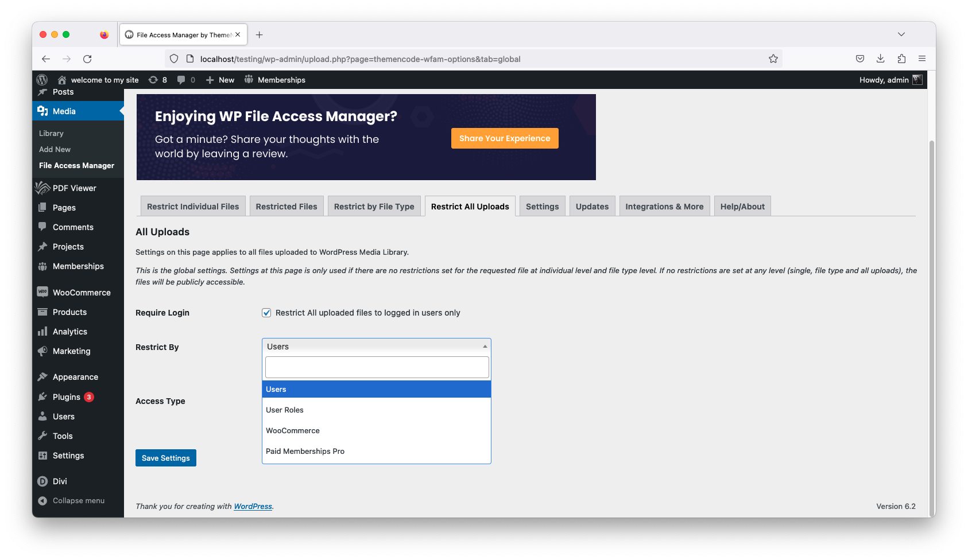Click the Save Settings button
The height and width of the screenshot is (560, 968).
pyautogui.click(x=166, y=458)
